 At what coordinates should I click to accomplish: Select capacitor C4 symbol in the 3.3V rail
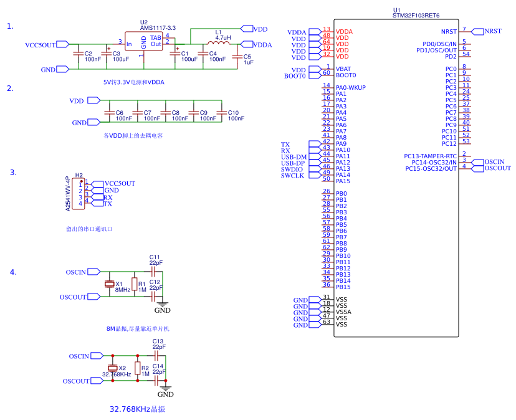203,54
